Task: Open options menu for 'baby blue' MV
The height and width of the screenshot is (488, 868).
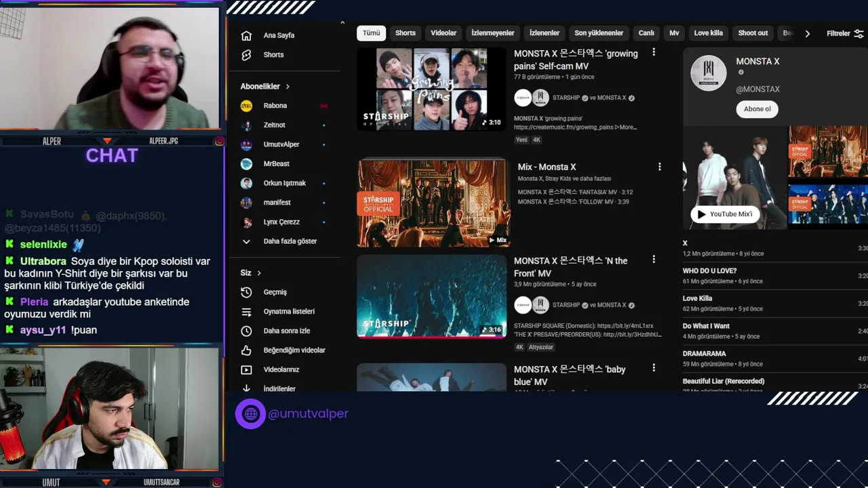Action: [654, 368]
